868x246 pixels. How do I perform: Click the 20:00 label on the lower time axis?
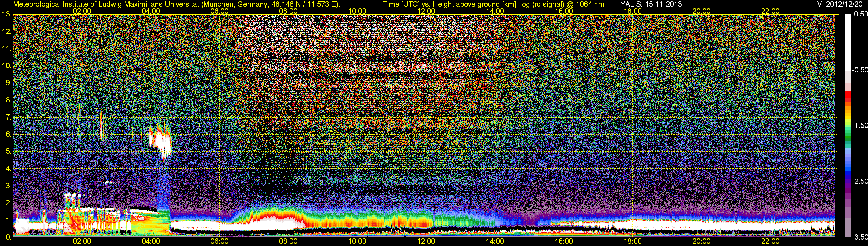(702, 241)
